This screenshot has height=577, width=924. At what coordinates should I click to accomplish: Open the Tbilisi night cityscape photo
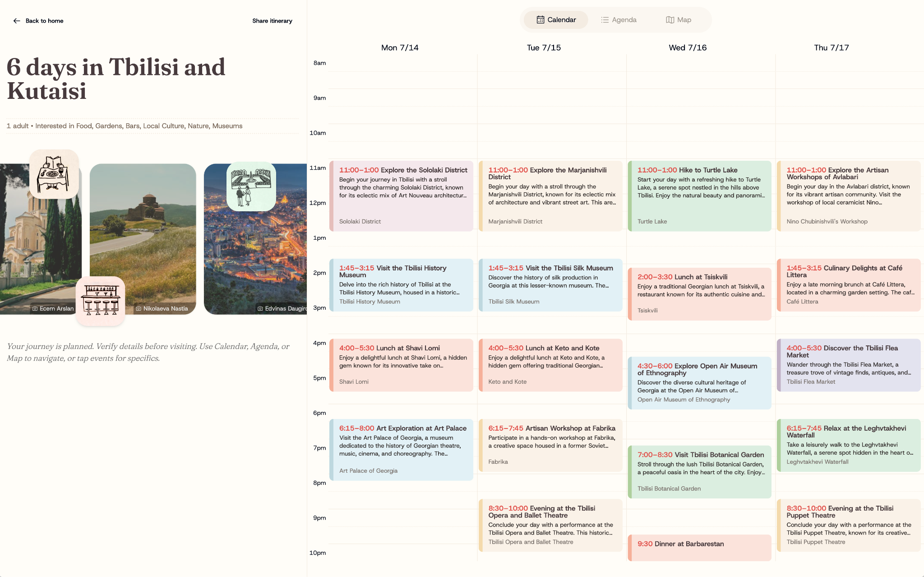click(x=255, y=239)
